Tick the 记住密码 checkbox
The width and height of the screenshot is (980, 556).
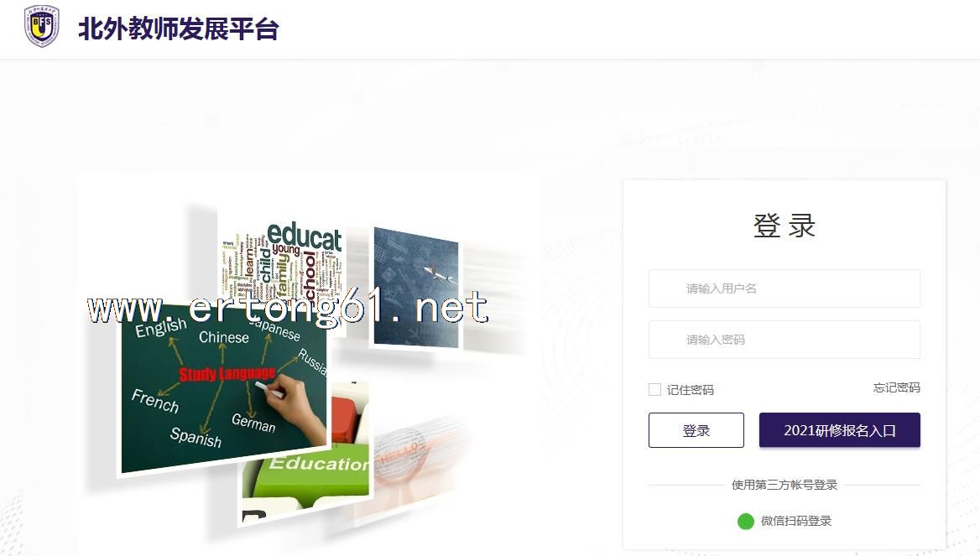[655, 390]
